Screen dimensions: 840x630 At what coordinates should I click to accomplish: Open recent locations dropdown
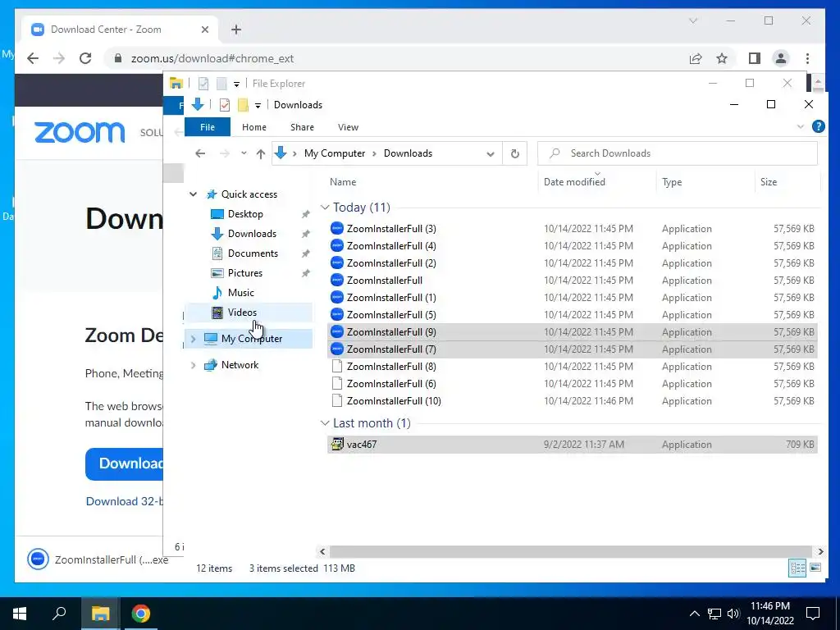pyautogui.click(x=244, y=153)
